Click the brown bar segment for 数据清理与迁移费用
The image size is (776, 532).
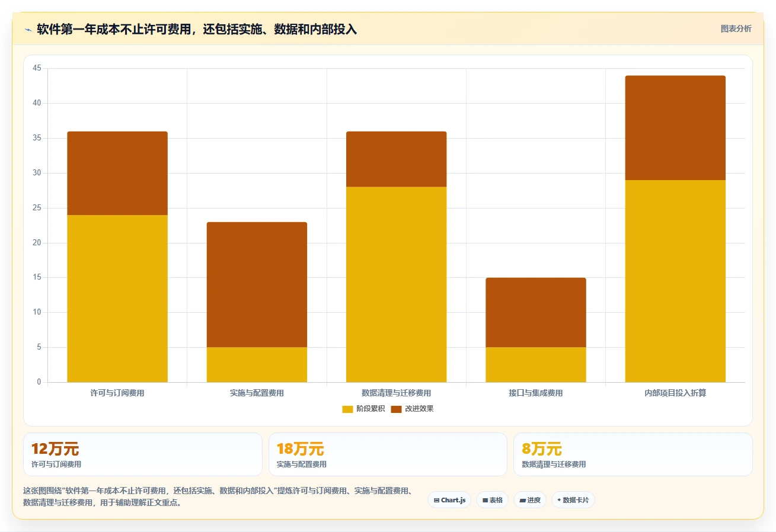[x=397, y=159]
